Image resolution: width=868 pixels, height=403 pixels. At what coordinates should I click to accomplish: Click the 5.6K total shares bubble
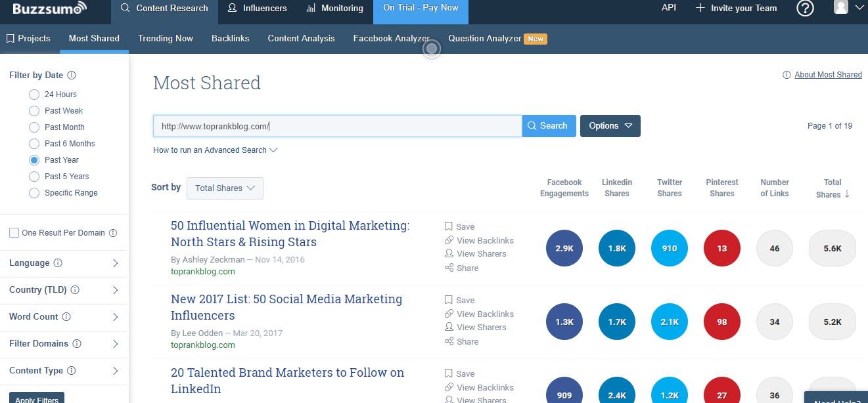click(x=833, y=248)
